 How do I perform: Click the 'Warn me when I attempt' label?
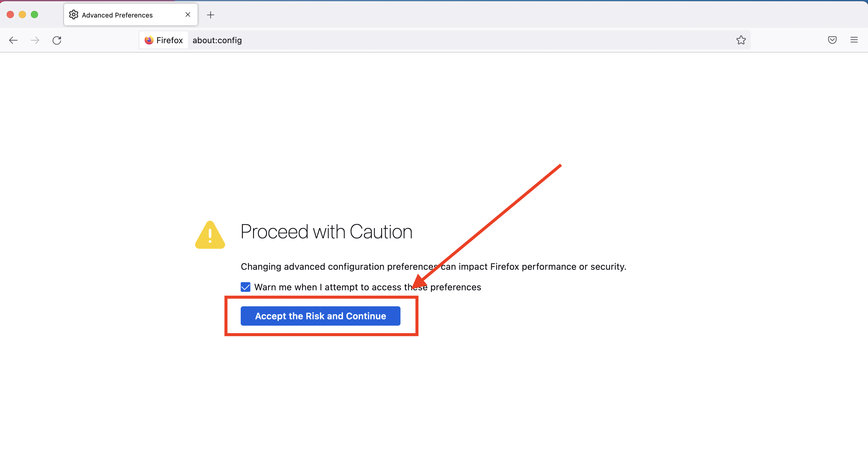click(x=367, y=287)
